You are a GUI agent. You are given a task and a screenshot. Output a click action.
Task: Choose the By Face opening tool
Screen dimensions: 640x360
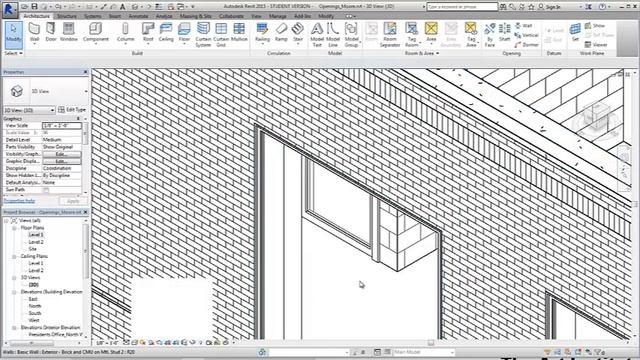click(x=490, y=35)
